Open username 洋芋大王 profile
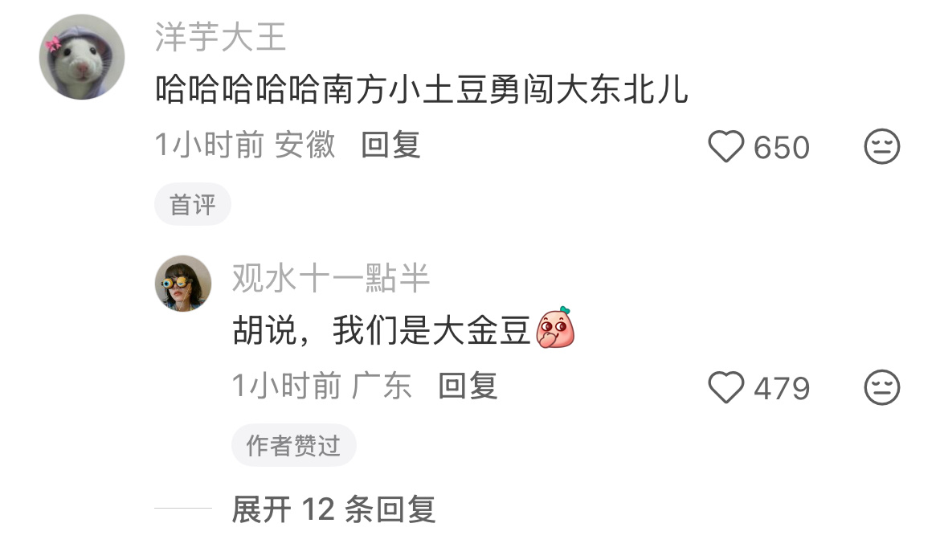The image size is (940, 560). (x=221, y=37)
